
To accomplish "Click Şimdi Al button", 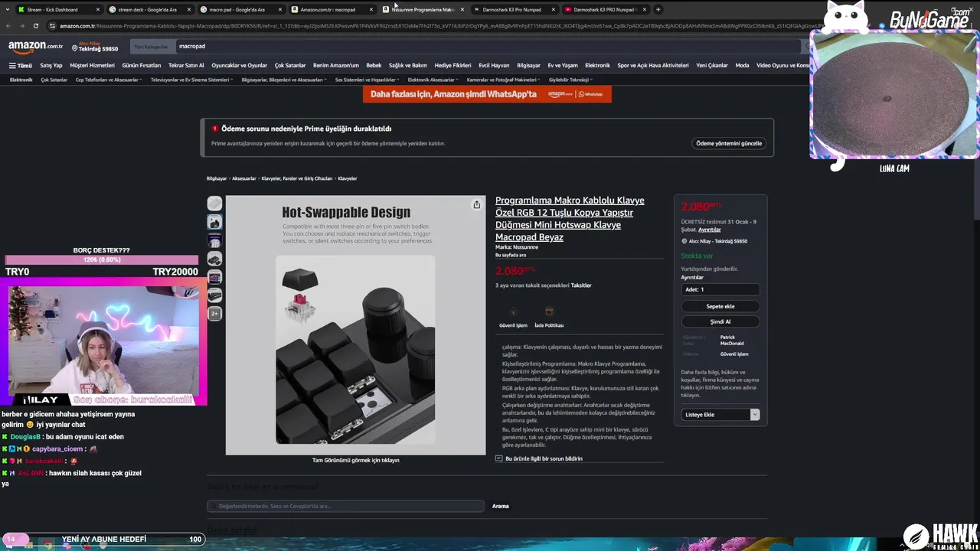I will (720, 321).
